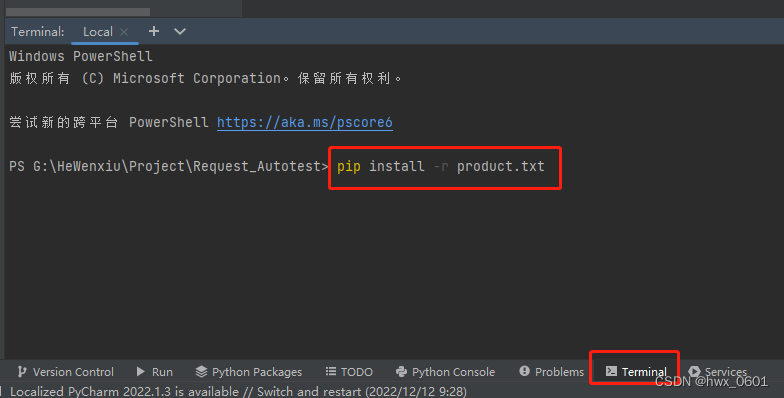784x398 pixels.
Task: Click the Terminal prompt icon
Action: coord(611,371)
